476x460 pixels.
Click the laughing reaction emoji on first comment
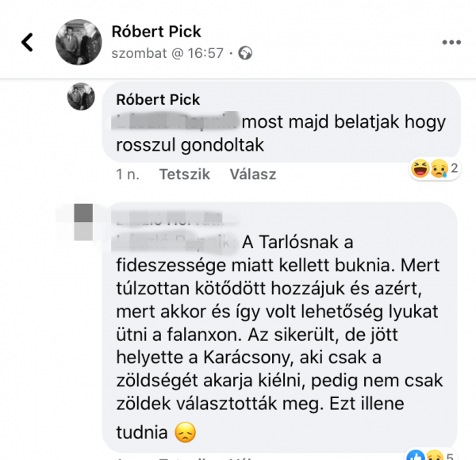420,168
